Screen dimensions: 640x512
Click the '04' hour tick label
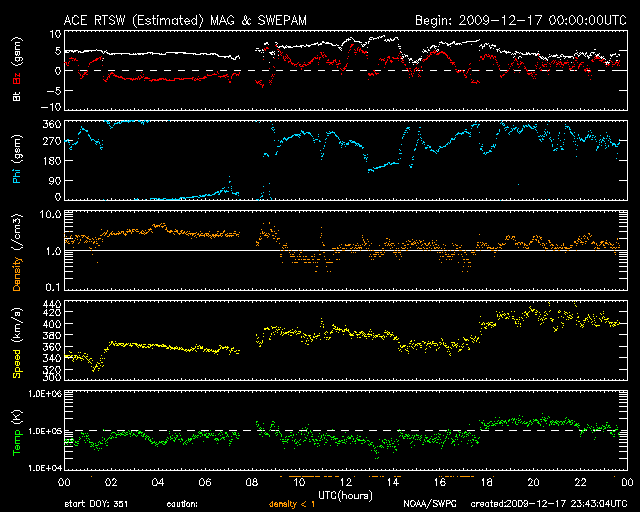tap(158, 482)
